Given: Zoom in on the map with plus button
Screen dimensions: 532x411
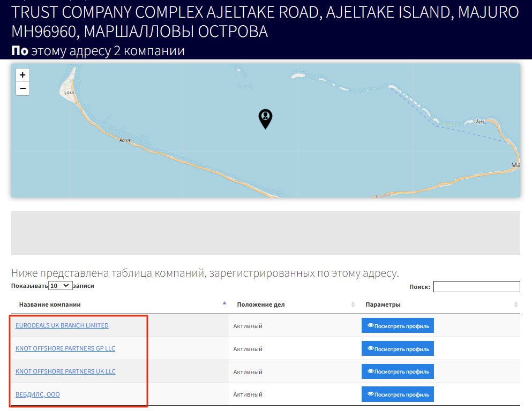Looking at the screenshot, I should [x=23, y=75].
